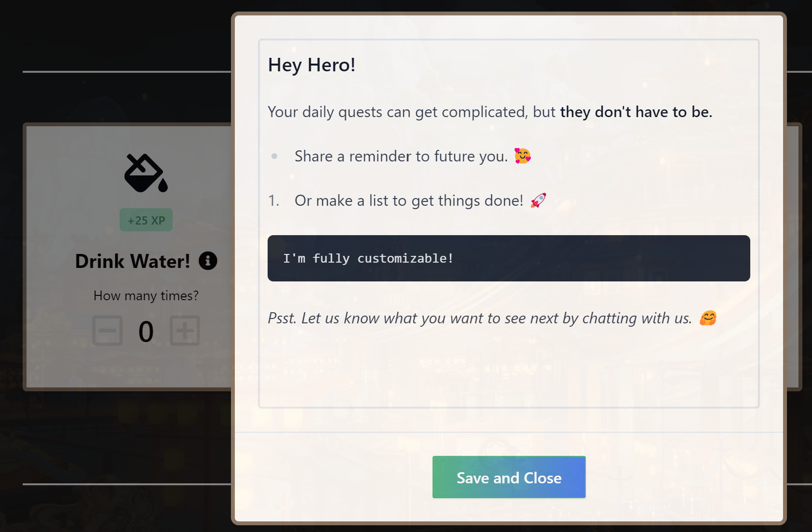Open the Drink Water info icon
The image size is (812, 532).
[208, 261]
